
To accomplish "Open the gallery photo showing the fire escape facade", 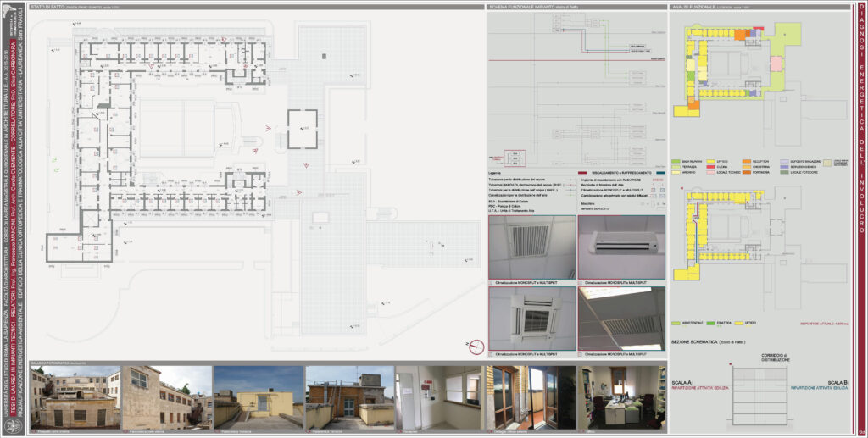I will coord(167,397).
